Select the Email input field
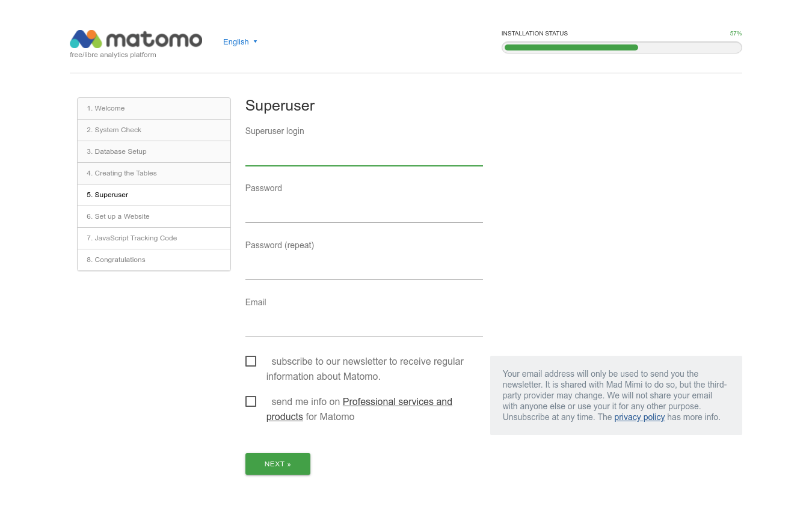812x512 pixels. pos(363,326)
